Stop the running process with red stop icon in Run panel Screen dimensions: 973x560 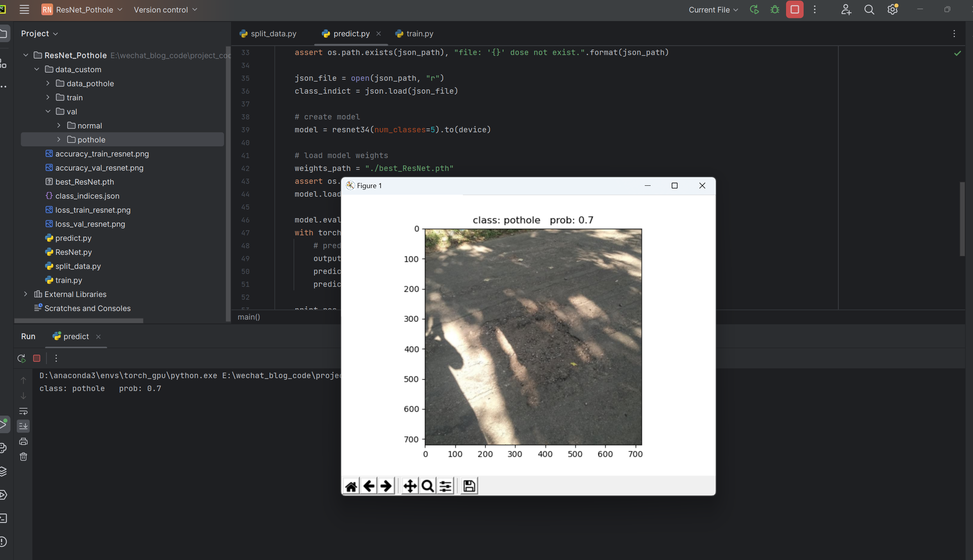[x=37, y=358]
